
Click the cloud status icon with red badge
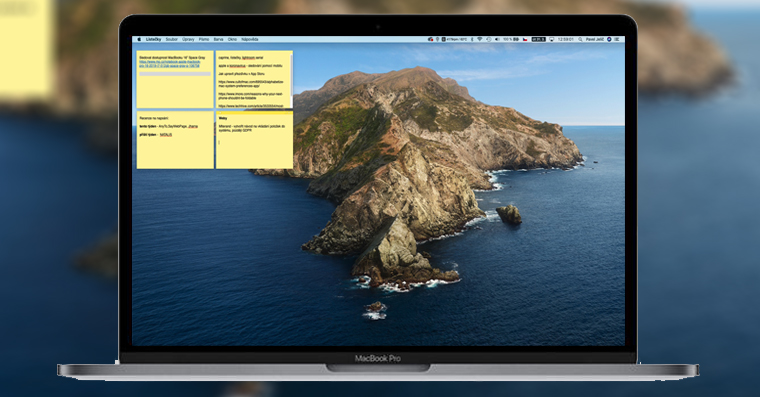(430, 39)
